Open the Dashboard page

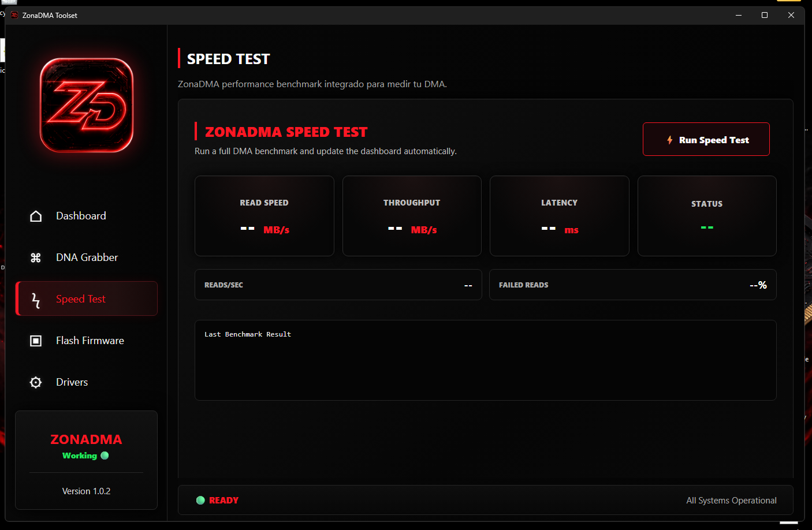point(87,216)
